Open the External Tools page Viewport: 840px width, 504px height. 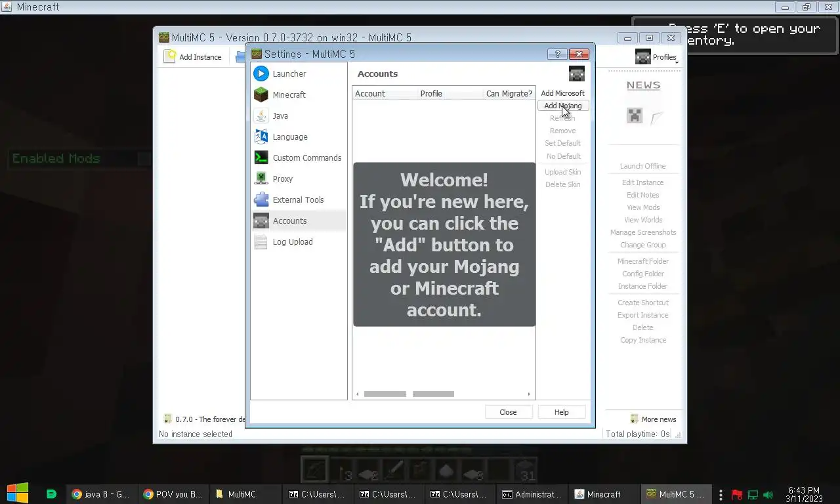click(x=299, y=199)
